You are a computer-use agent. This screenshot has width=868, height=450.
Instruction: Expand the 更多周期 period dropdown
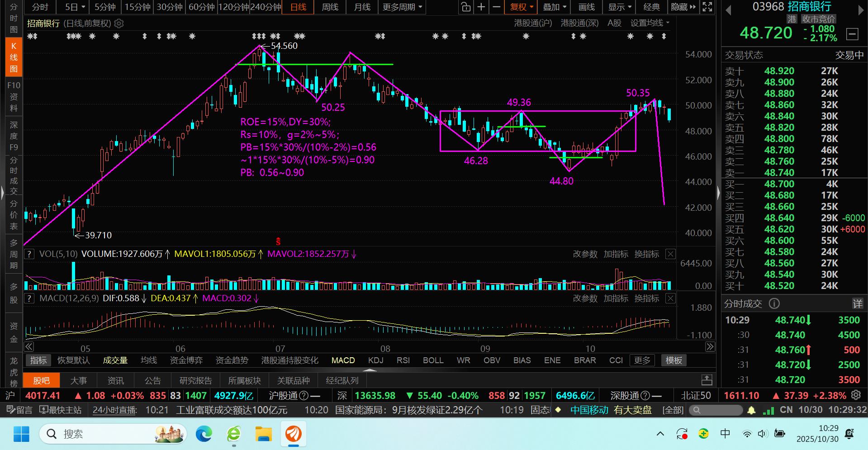click(402, 7)
